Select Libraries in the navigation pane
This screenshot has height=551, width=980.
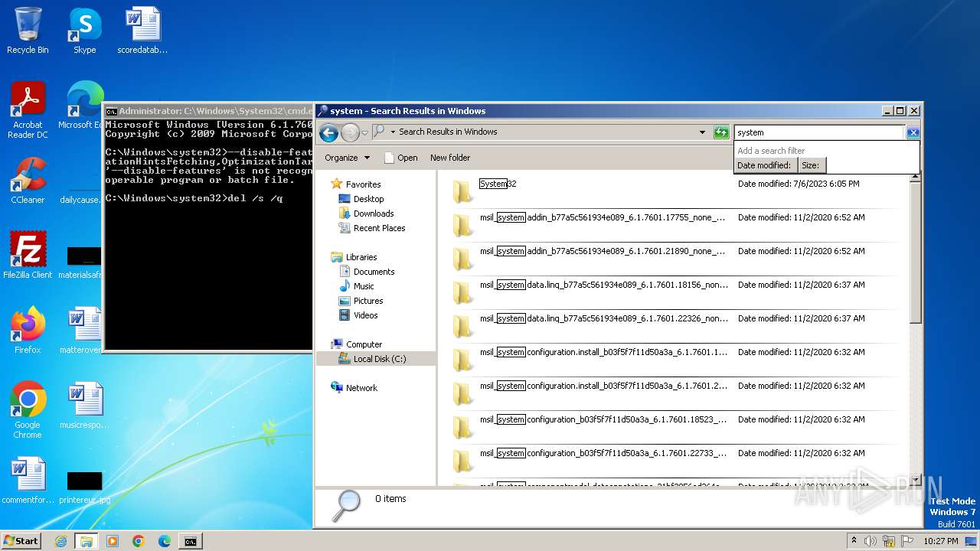[361, 257]
